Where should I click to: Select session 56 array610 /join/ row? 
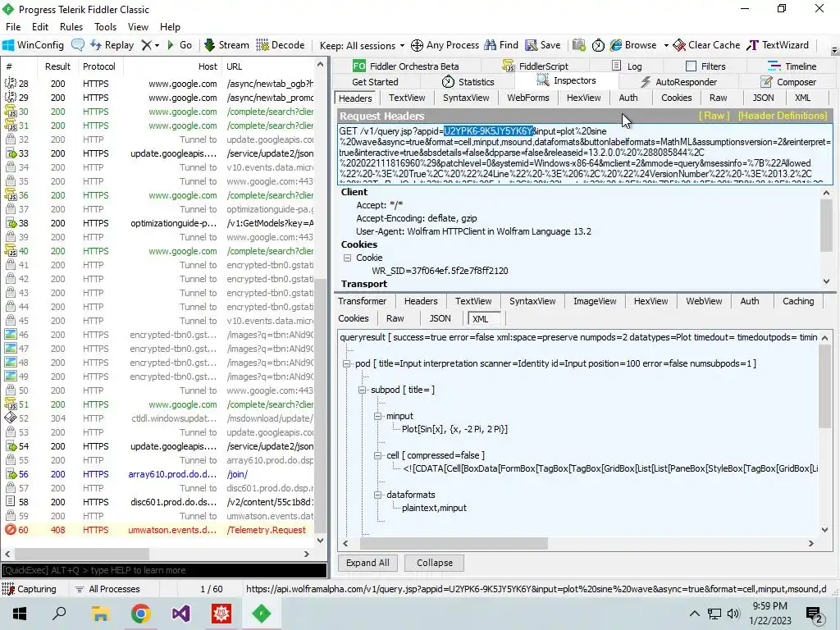[x=158, y=474]
